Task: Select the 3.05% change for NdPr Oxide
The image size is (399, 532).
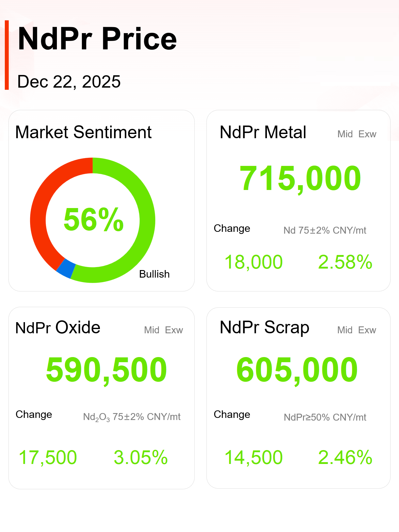Action: (141, 457)
